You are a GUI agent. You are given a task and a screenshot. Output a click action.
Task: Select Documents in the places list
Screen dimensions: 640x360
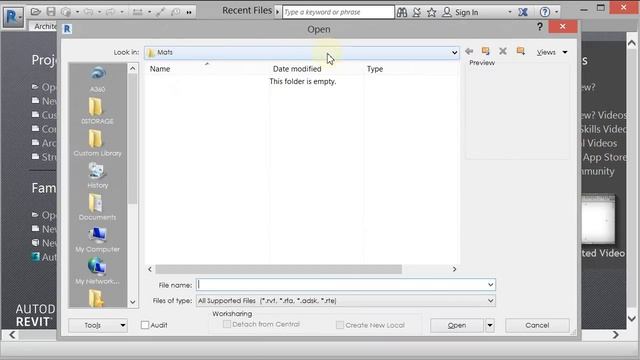tap(97, 207)
